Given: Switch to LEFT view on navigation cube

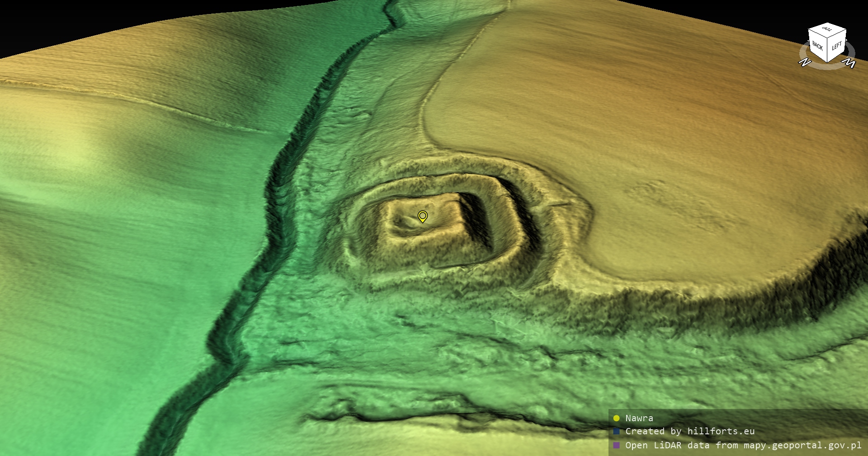Looking at the screenshot, I should (x=837, y=46).
